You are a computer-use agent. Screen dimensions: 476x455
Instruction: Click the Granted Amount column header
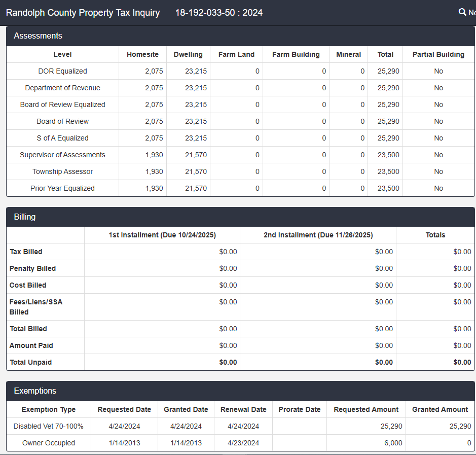coord(440,409)
